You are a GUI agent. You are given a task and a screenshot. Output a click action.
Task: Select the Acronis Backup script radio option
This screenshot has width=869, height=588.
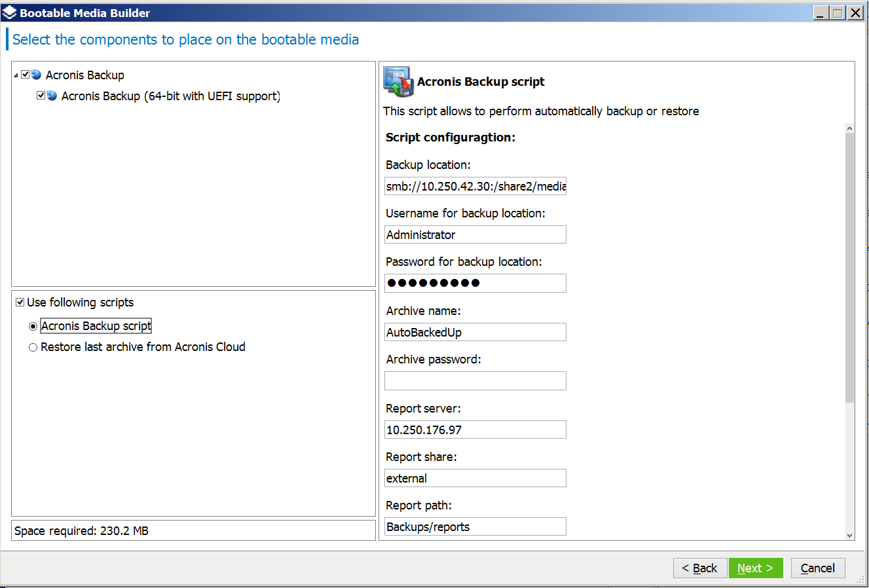click(33, 326)
